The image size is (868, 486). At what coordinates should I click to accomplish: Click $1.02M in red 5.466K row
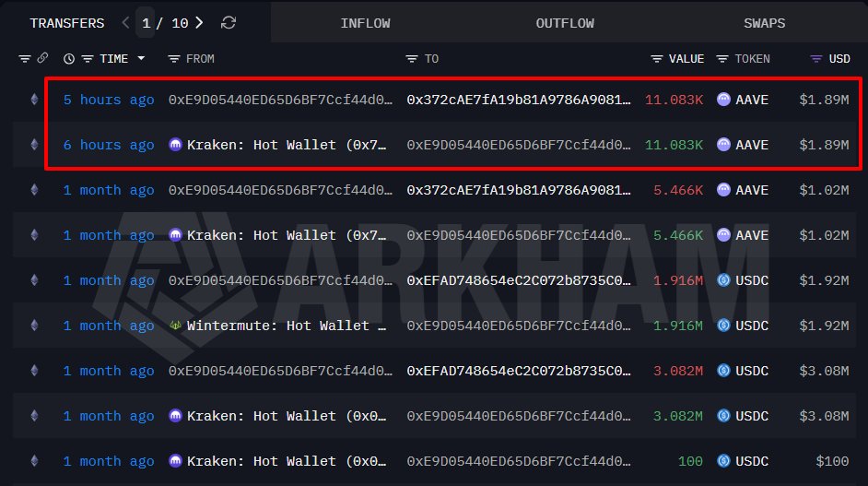click(825, 190)
